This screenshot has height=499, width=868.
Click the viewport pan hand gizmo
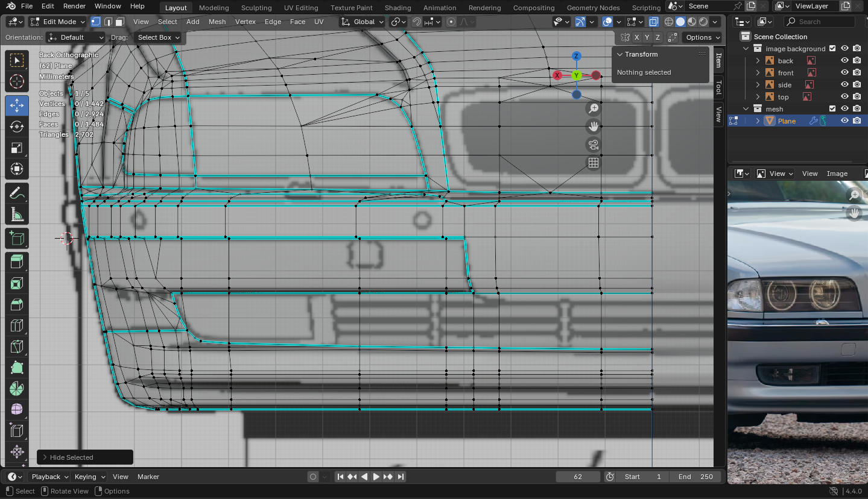[594, 127]
